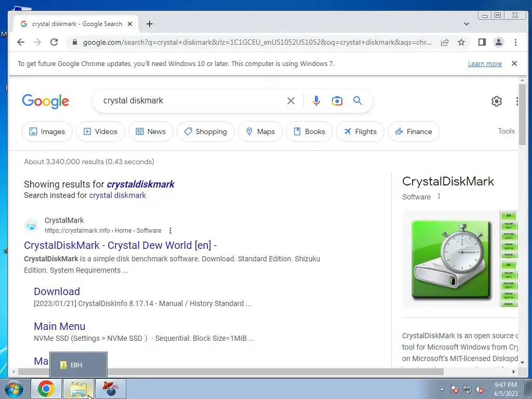
Task: Open the clock showing 9:47 PM
Action: pos(506,389)
